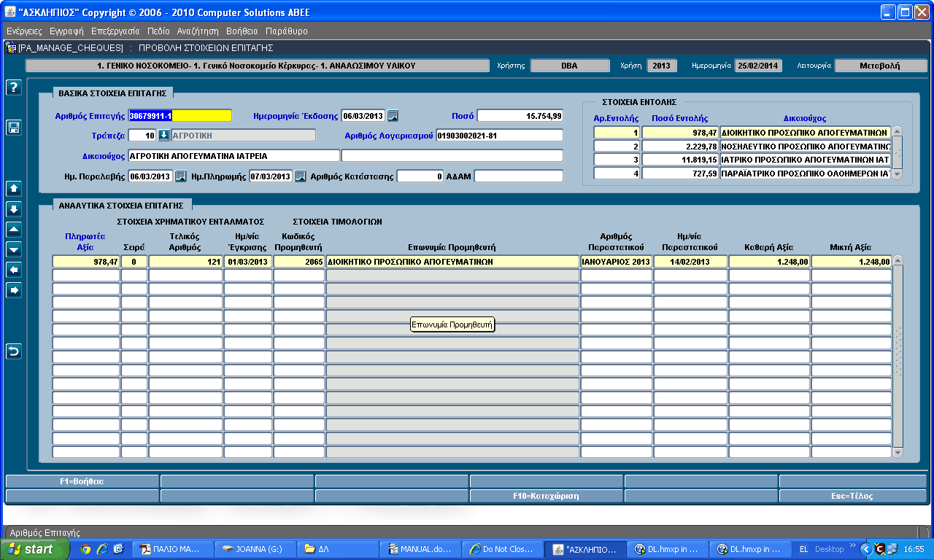Click the left arrow sidebar icon
The width and height of the screenshot is (934, 560).
coord(14,270)
